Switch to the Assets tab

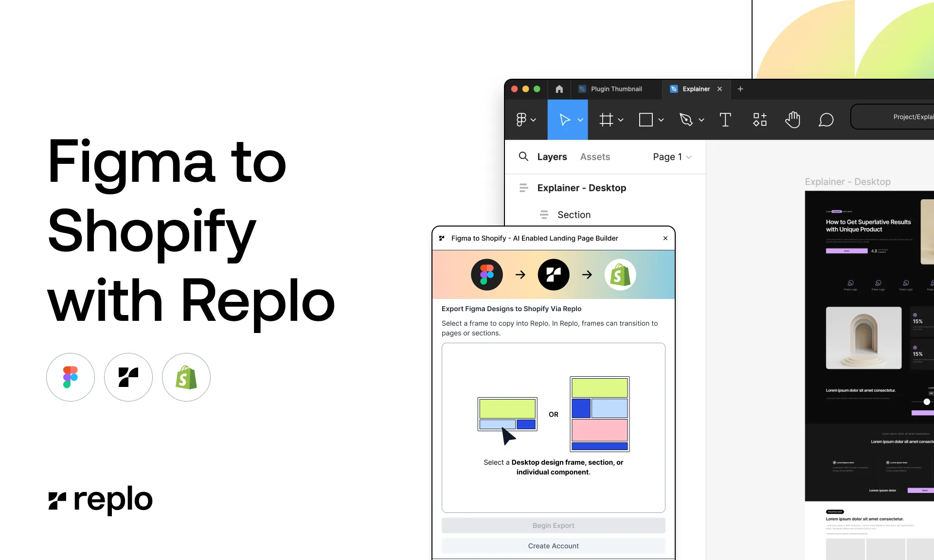click(594, 157)
